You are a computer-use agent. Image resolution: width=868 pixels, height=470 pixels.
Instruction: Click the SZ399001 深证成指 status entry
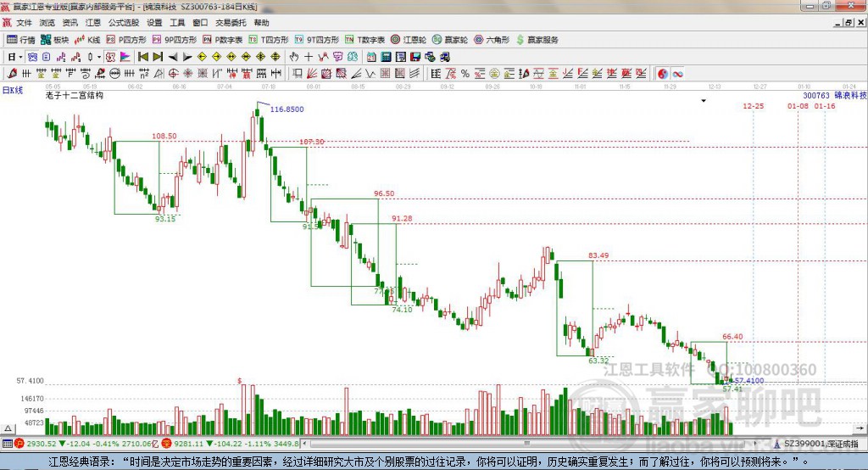(821, 444)
